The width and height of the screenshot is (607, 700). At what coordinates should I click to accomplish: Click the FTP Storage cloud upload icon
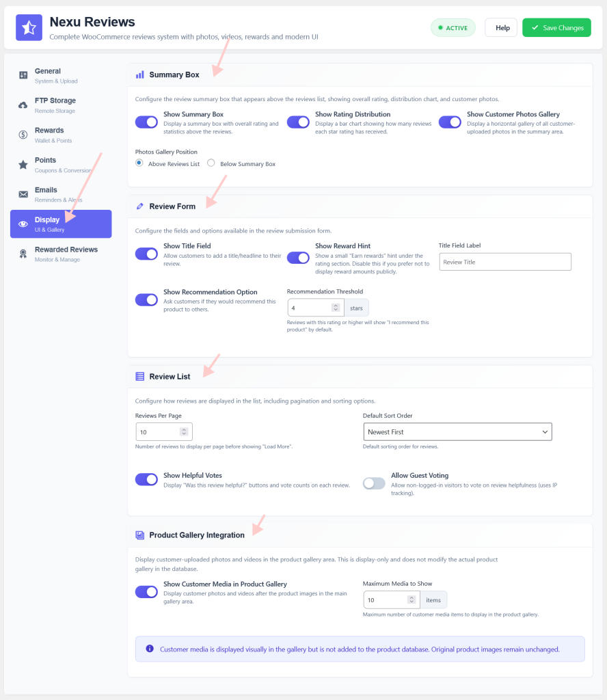point(23,105)
